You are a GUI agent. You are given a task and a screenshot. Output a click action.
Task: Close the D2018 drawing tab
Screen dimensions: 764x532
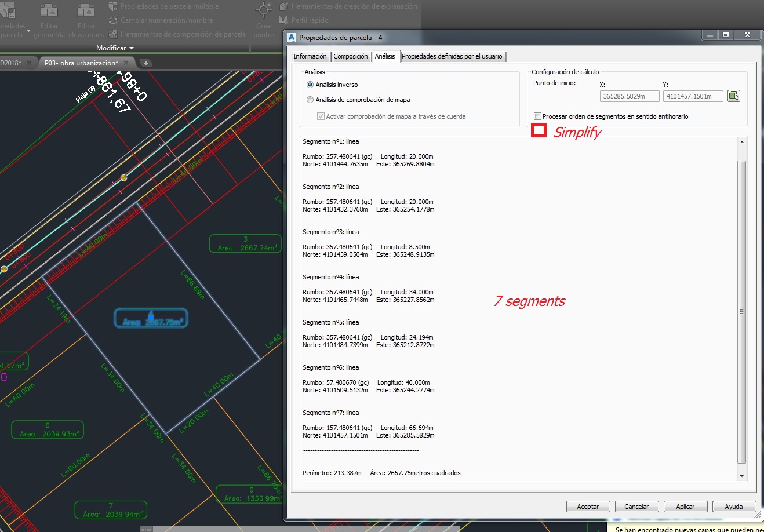[x=29, y=63]
